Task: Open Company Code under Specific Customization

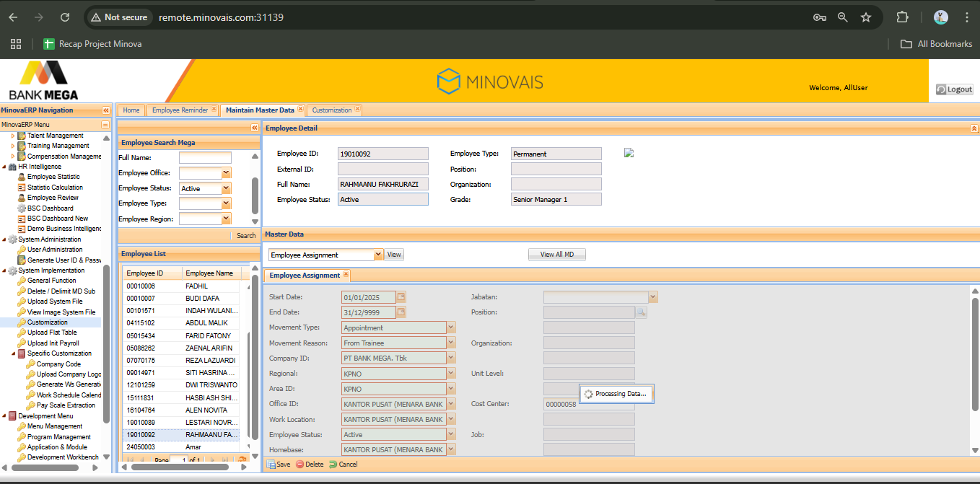Action: pyautogui.click(x=58, y=364)
